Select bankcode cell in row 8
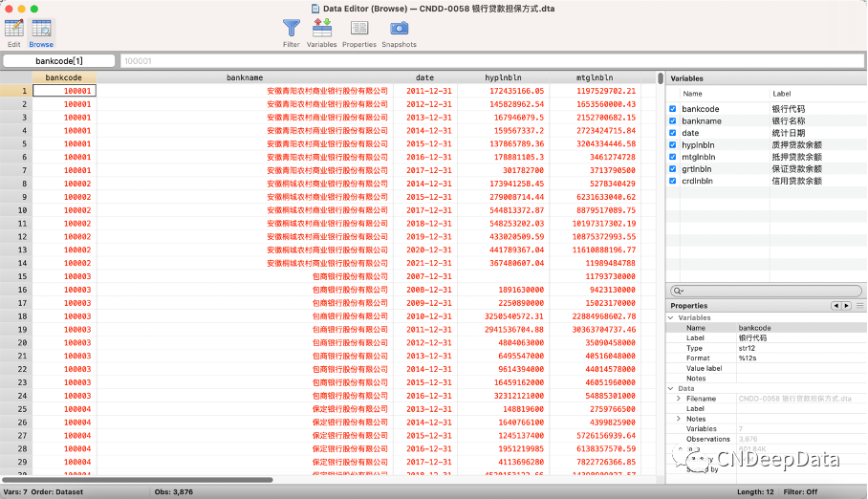868x499 pixels. click(64, 184)
